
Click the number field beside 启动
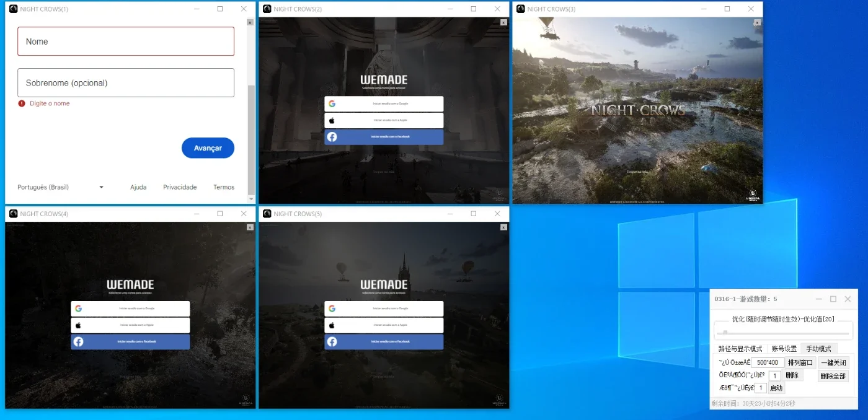tap(761, 388)
